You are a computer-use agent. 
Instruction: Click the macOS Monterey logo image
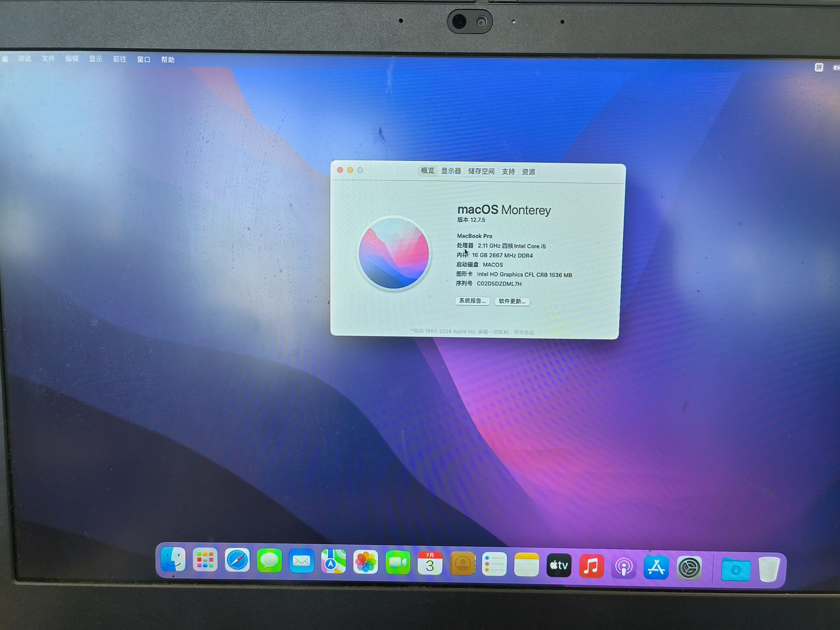point(394,253)
